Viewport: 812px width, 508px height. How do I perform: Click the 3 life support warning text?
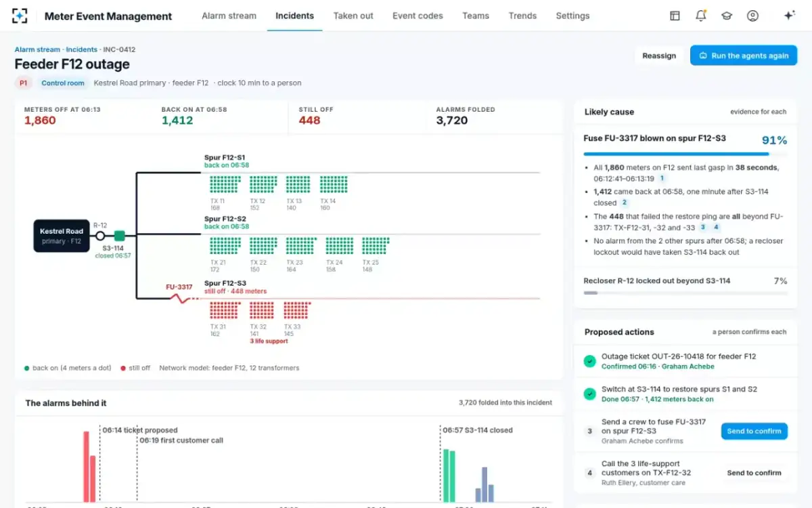pos(269,341)
